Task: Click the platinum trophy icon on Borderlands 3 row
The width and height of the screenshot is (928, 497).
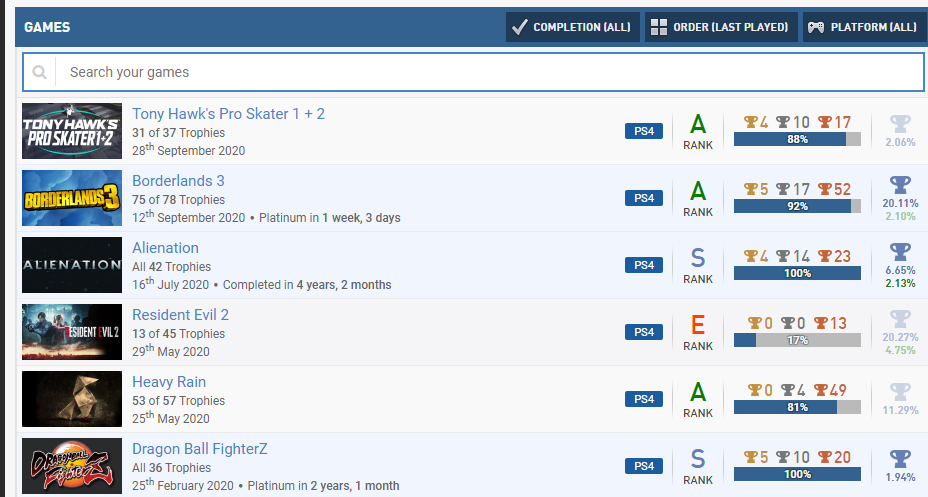Action: pyautogui.click(x=900, y=185)
